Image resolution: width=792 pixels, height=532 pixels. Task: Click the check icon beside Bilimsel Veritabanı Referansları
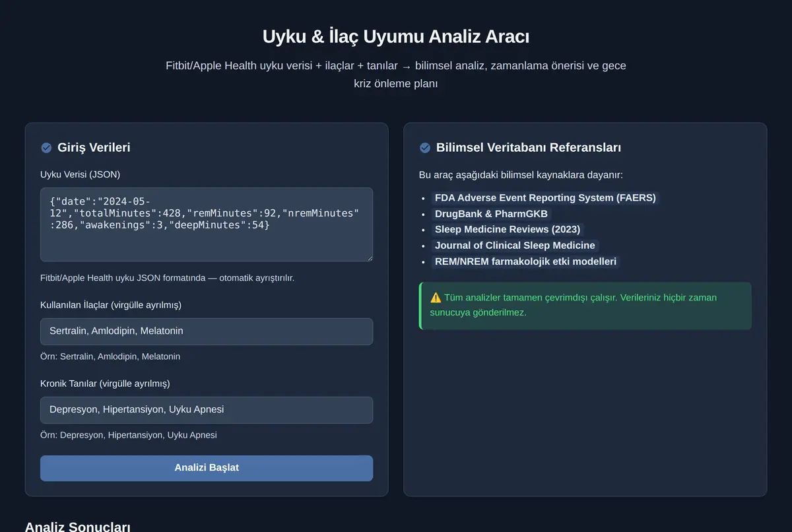[x=425, y=148]
